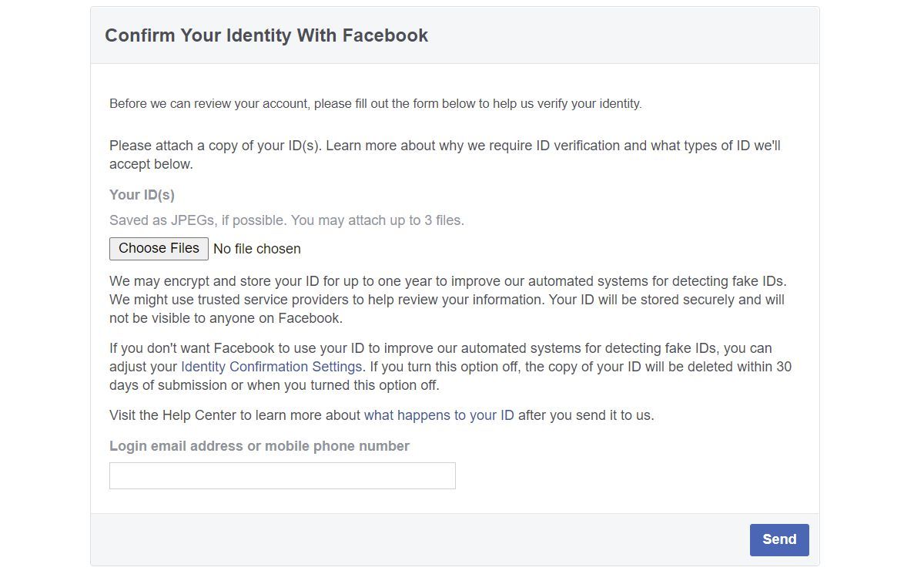Image resolution: width=924 pixels, height=574 pixels.
Task: Click the "You may attach up to 3 files" text
Action: tap(377, 220)
